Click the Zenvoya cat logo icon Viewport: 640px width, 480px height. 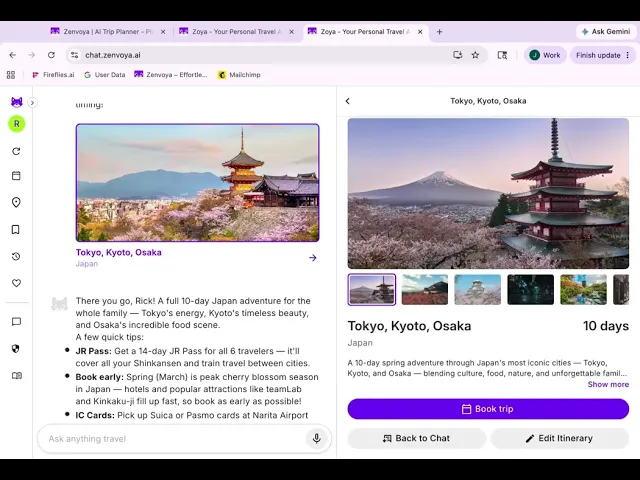pyautogui.click(x=16, y=102)
